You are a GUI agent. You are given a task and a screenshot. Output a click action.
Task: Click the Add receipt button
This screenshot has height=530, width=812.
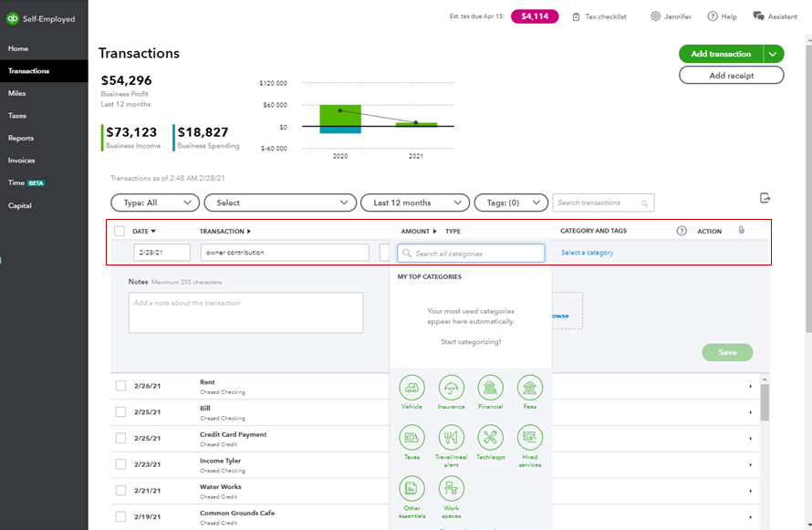(731, 76)
